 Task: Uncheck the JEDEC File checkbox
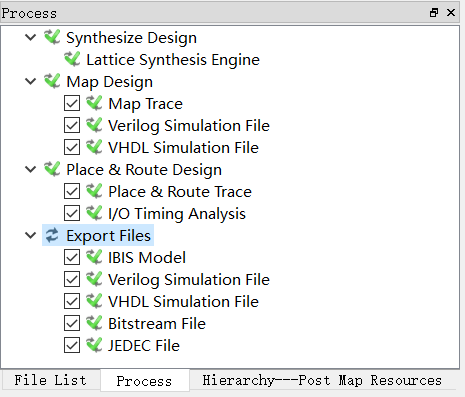(x=72, y=345)
